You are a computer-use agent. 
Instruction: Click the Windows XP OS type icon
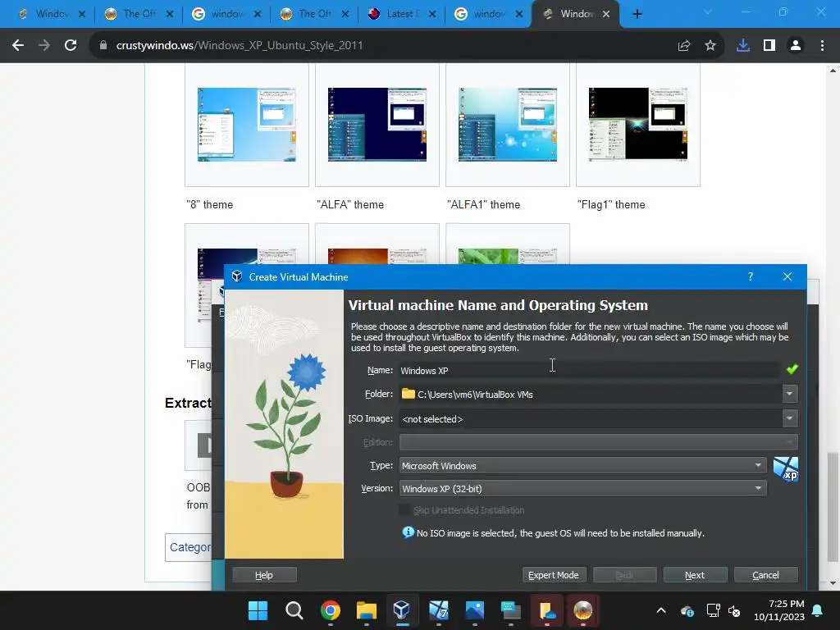[x=785, y=468]
